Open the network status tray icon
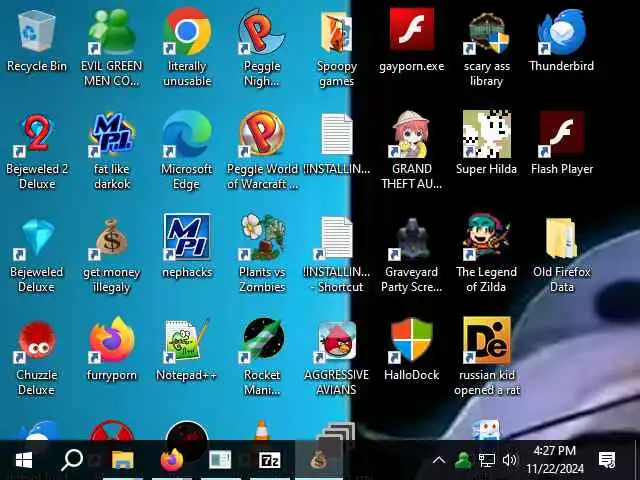 [x=487, y=460]
